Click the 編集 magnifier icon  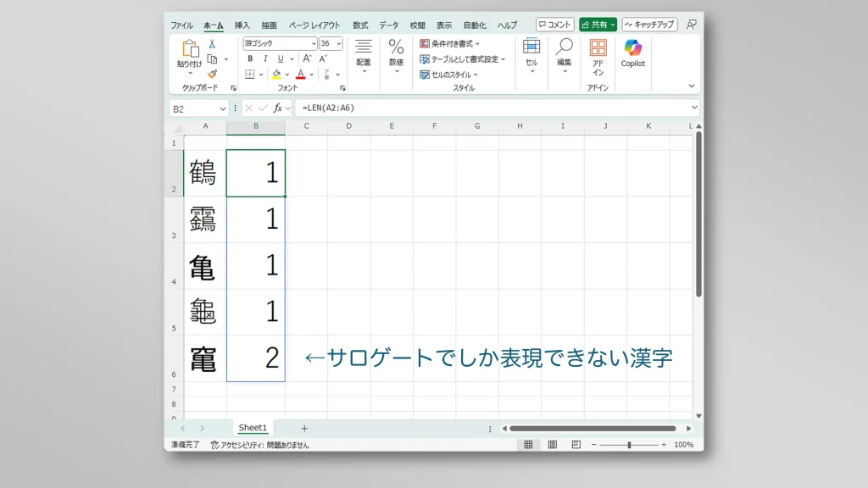tap(564, 47)
